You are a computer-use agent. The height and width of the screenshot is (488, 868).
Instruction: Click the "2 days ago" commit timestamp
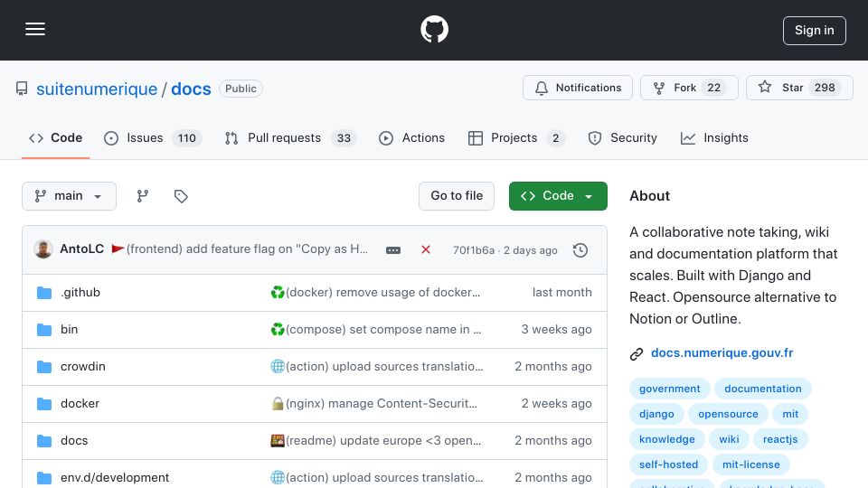click(531, 250)
